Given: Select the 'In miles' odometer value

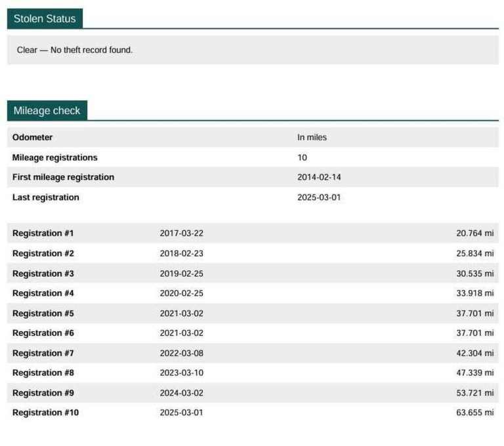Looking at the screenshot, I should 312,138.
